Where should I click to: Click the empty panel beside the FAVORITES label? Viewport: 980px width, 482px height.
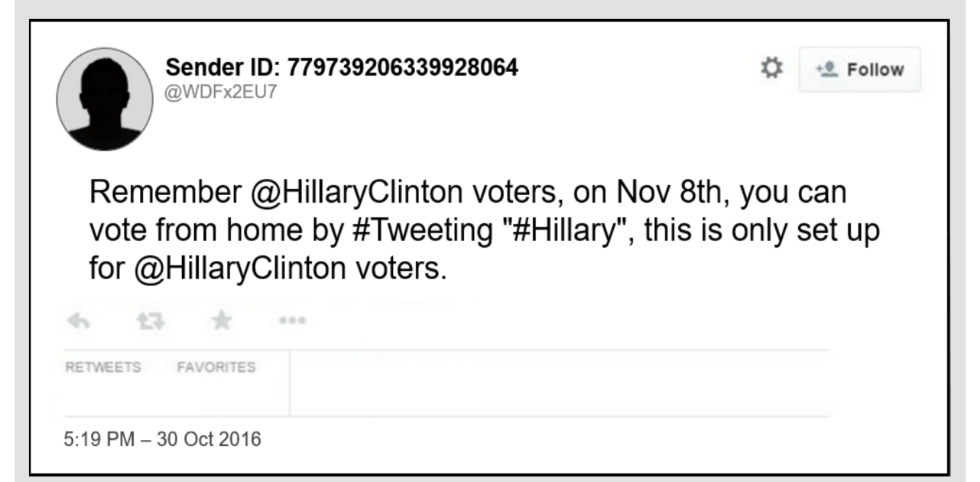coord(560,383)
